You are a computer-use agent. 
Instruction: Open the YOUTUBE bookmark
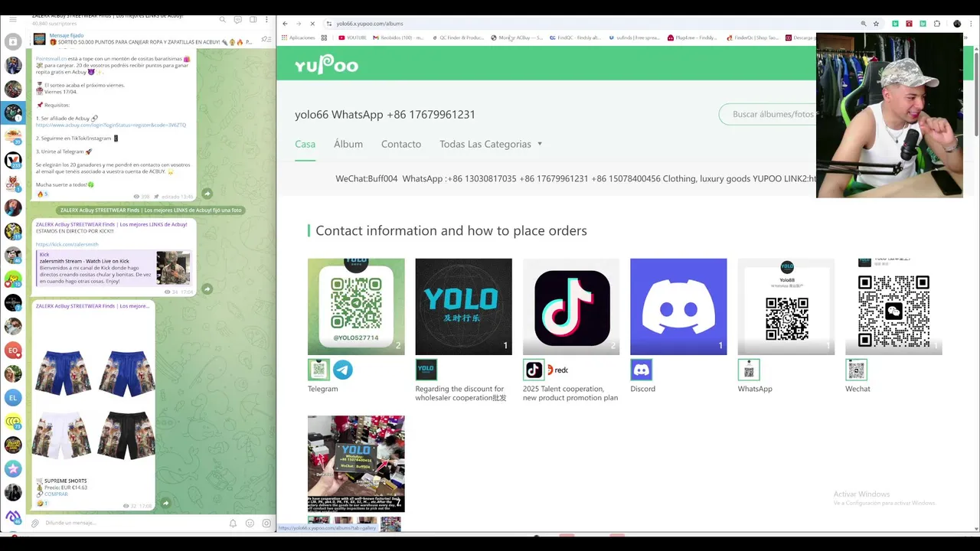(x=351, y=37)
